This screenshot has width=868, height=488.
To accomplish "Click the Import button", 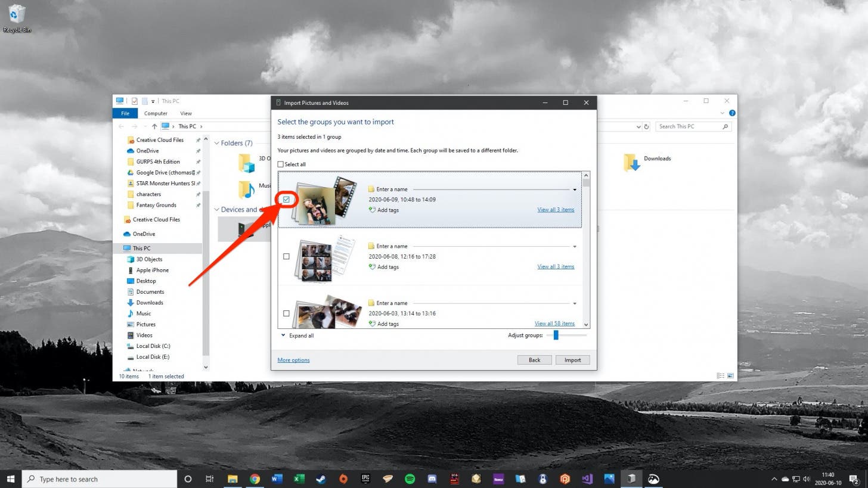I will (572, 360).
